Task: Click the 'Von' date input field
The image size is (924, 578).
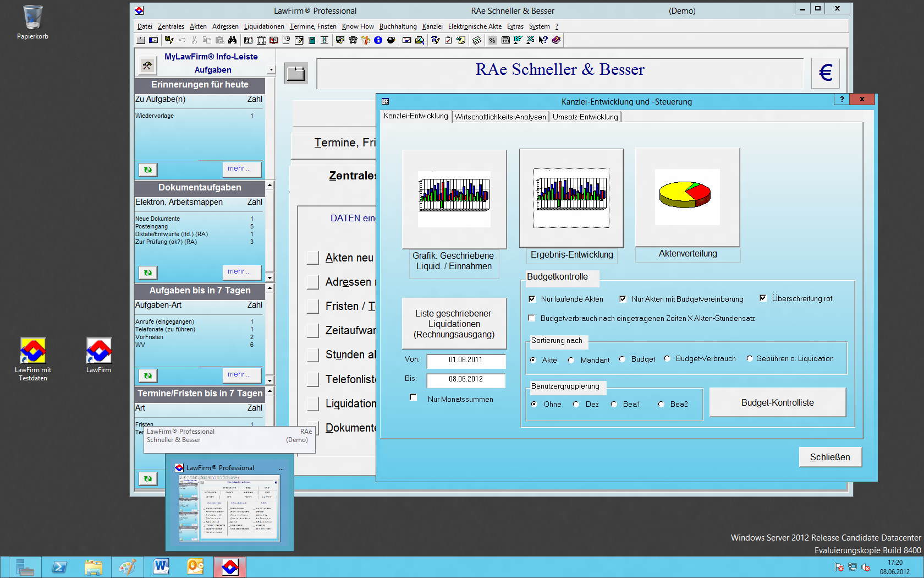Action: [465, 360]
